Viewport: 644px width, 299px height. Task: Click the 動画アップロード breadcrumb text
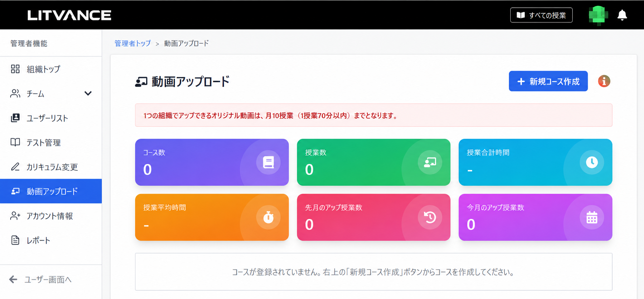pos(187,43)
